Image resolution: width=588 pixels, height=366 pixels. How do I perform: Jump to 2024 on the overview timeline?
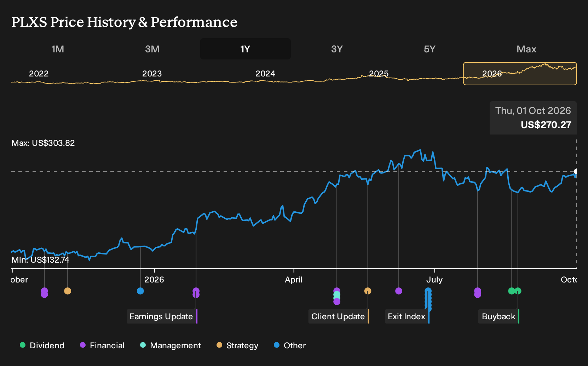[x=265, y=74]
